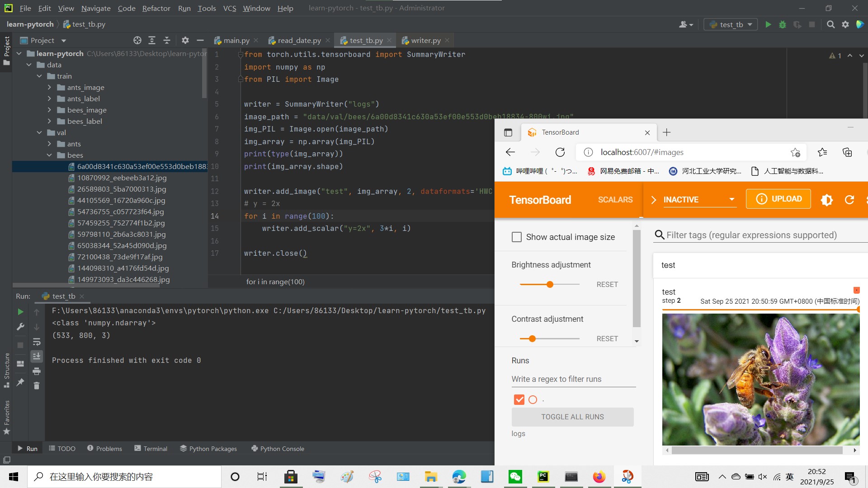The image size is (868, 488).
Task: Reset Brightness adjustment
Action: [607, 285]
